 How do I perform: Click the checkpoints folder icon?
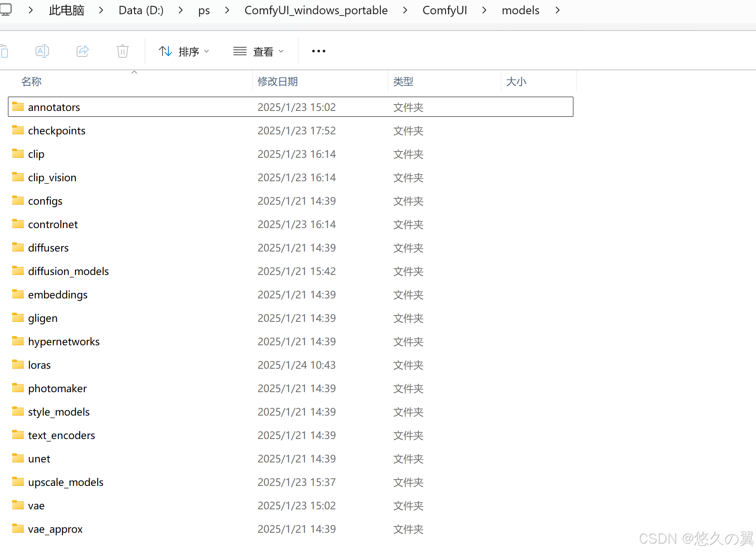[18, 131]
